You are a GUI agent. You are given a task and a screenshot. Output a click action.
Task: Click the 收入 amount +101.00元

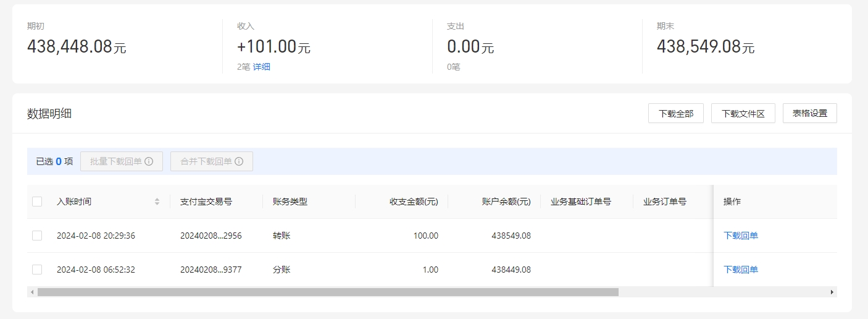[274, 46]
